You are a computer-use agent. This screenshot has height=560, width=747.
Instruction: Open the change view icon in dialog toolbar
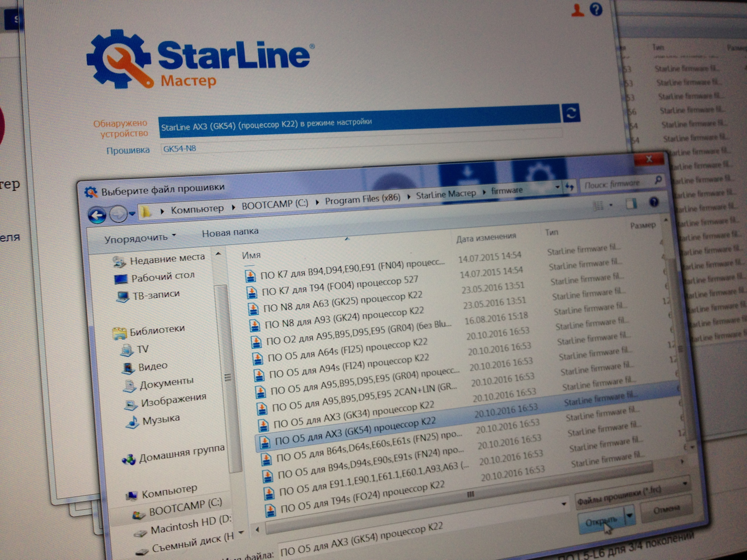click(x=598, y=206)
